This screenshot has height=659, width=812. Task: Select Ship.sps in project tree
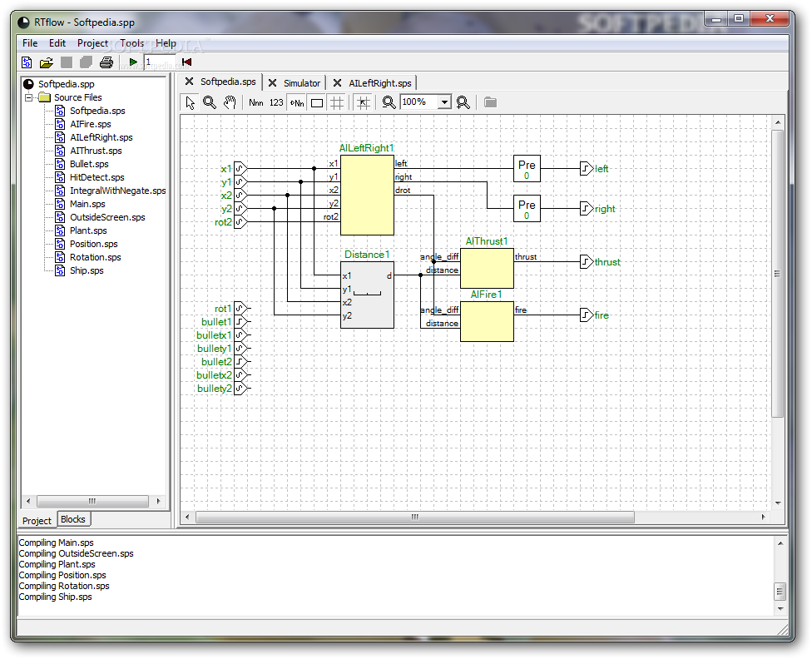[87, 270]
